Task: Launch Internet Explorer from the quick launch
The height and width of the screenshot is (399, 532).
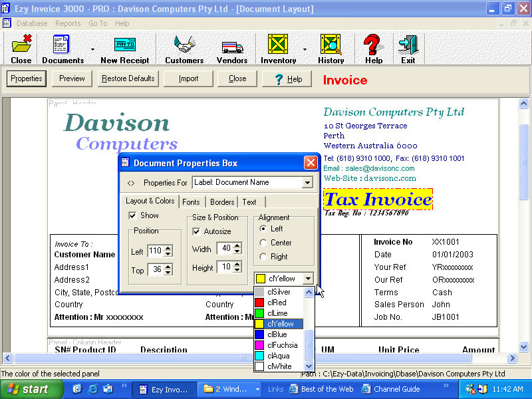Action: [x=92, y=389]
